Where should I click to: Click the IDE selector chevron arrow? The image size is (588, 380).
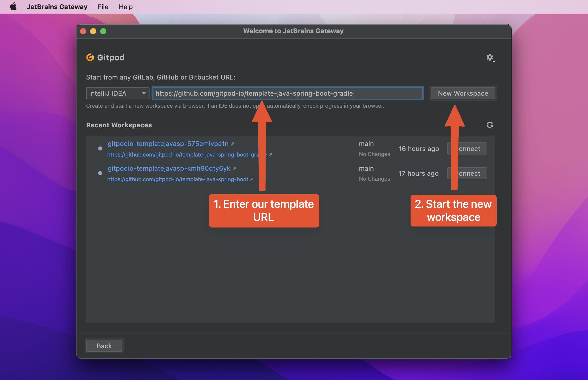tap(143, 93)
